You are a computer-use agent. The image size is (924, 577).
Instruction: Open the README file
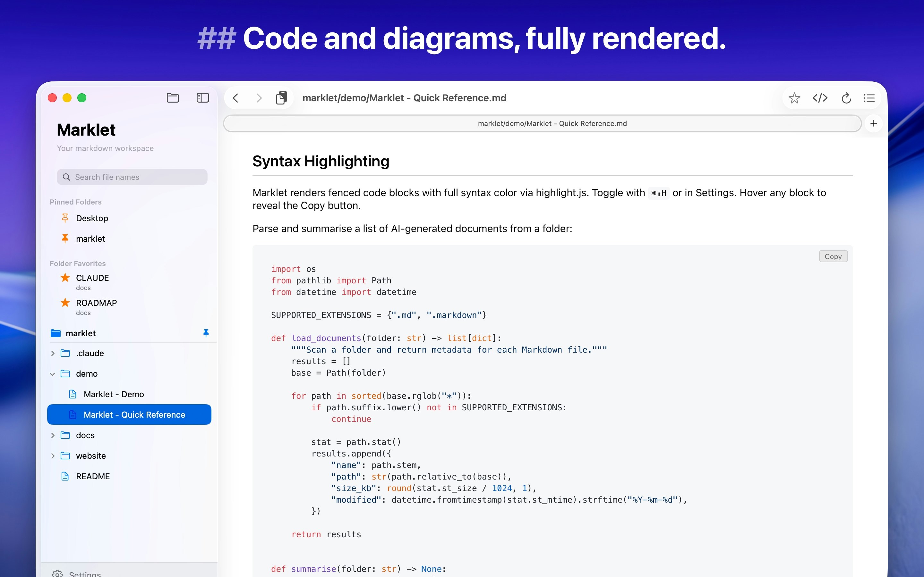point(93,476)
